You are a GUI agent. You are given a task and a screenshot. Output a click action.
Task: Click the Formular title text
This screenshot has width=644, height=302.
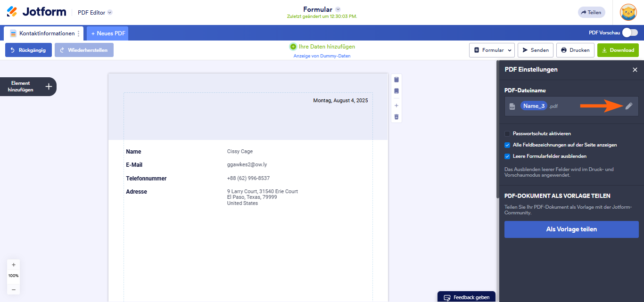(x=318, y=9)
